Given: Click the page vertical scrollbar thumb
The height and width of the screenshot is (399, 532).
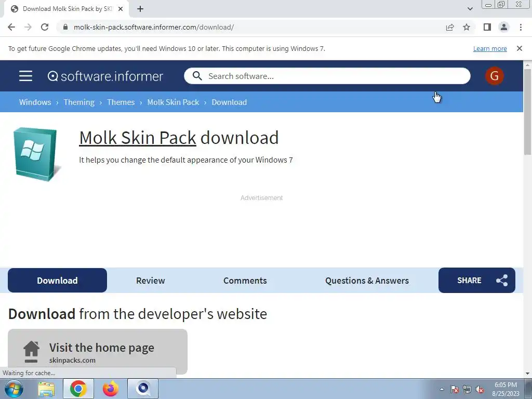Looking at the screenshot, I should pos(527,112).
